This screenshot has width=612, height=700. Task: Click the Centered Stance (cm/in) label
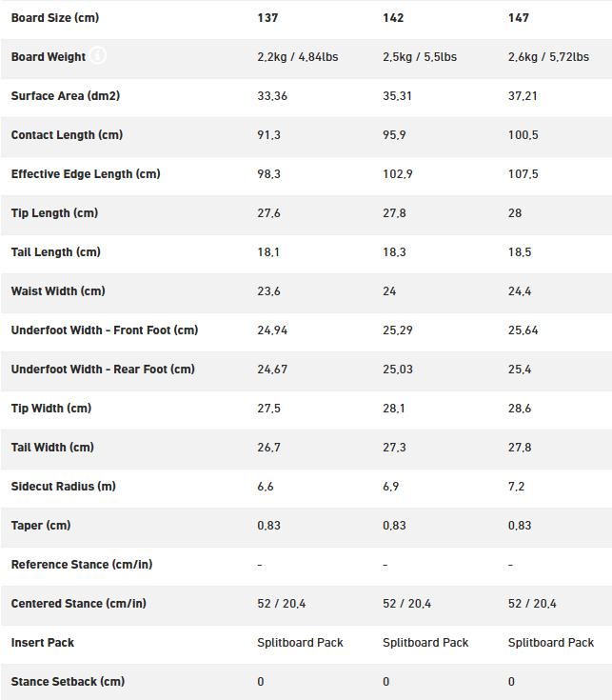pos(78,604)
